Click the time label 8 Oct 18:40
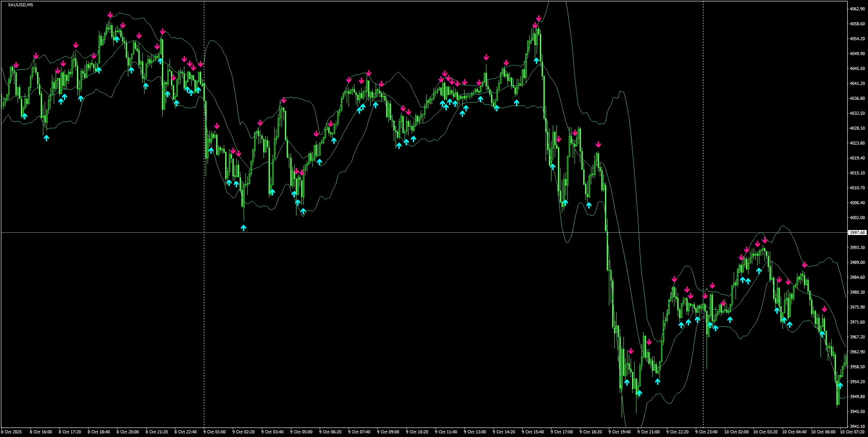The image size is (868, 437). click(x=99, y=432)
